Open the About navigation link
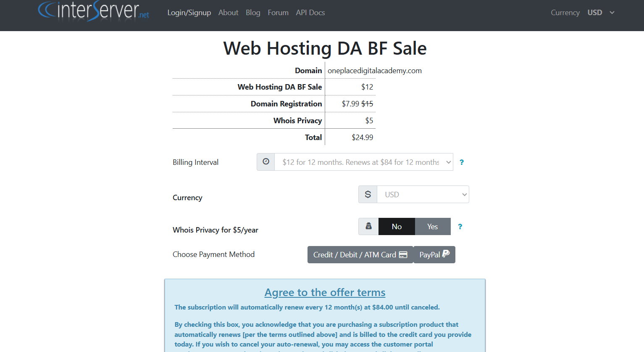This screenshot has height=352, width=644. [x=228, y=13]
